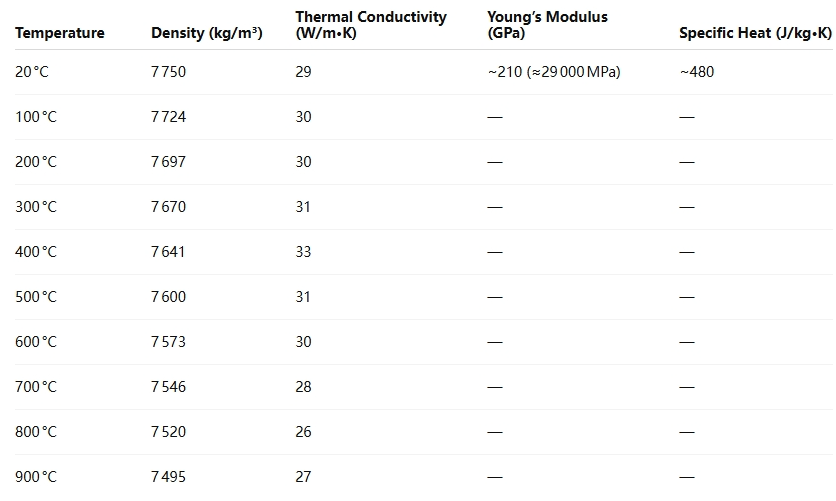Click the Young's Modulus column header
This screenshot has width=836, height=501.
pos(547,25)
